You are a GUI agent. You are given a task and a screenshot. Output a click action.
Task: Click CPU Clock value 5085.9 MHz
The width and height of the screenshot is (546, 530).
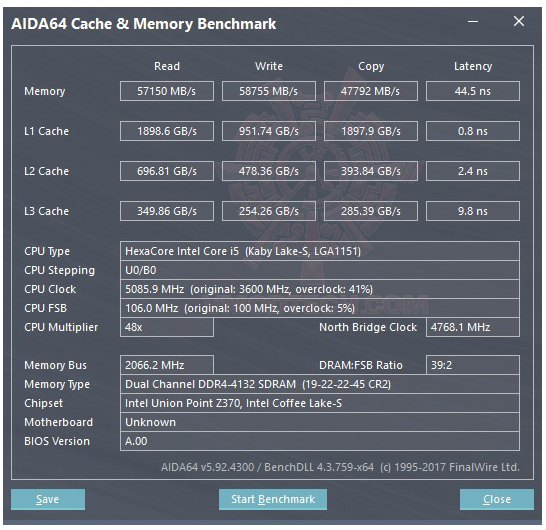coord(320,289)
